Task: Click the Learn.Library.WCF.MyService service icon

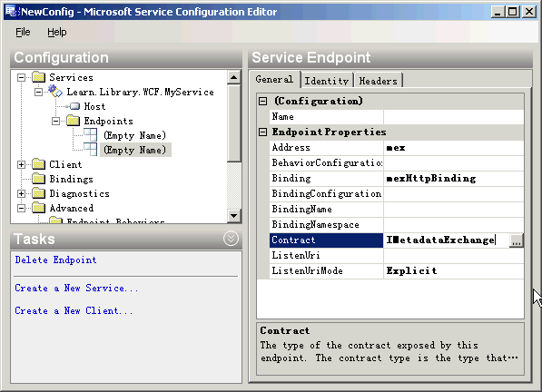Action: (x=55, y=92)
